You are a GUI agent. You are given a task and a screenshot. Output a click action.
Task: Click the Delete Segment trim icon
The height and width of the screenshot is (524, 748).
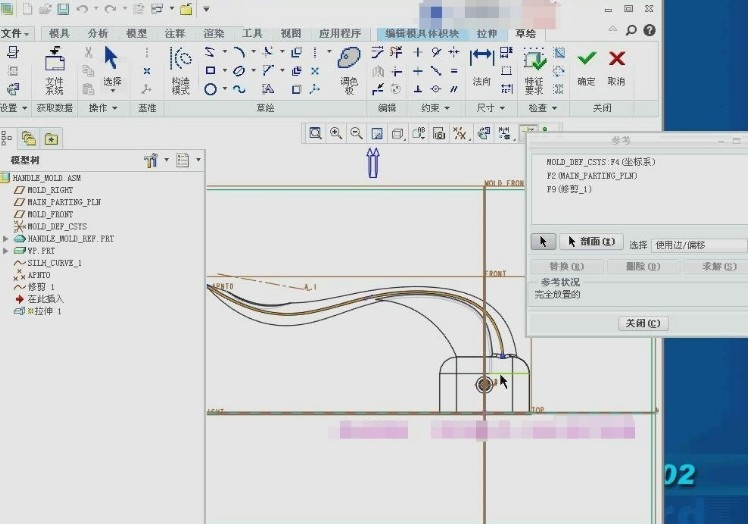click(396, 52)
